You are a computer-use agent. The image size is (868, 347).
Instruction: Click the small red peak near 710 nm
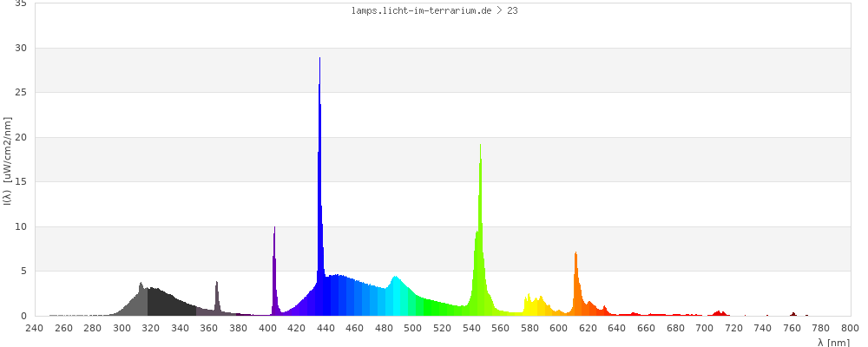point(719,313)
